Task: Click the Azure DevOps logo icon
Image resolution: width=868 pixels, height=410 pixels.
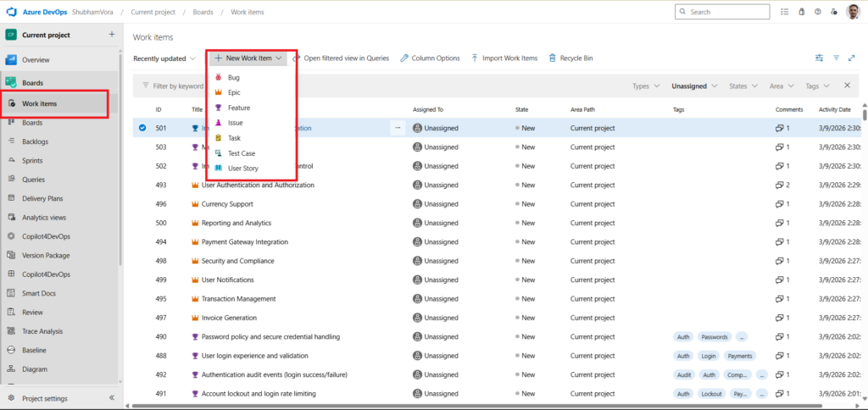Action: (14, 12)
